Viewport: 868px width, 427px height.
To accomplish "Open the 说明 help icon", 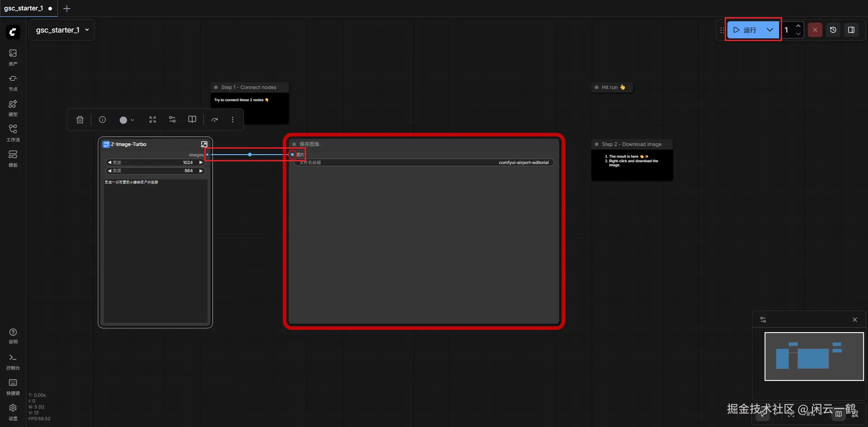I will tap(13, 336).
